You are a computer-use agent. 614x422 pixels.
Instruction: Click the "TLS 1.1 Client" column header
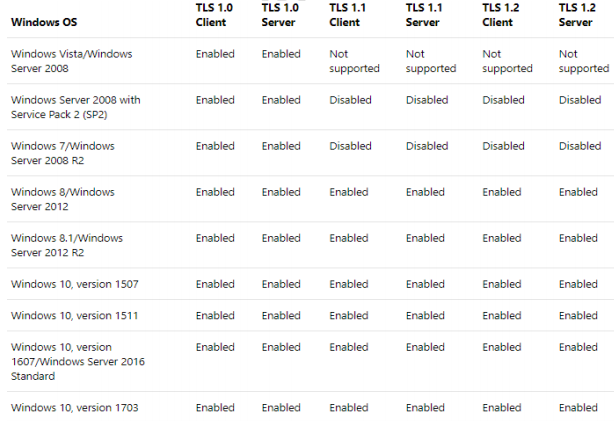pyautogui.click(x=348, y=14)
